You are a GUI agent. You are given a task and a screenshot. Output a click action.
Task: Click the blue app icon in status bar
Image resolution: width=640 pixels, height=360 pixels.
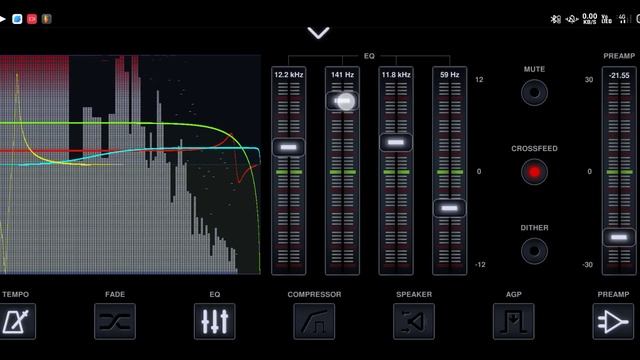(x=17, y=19)
